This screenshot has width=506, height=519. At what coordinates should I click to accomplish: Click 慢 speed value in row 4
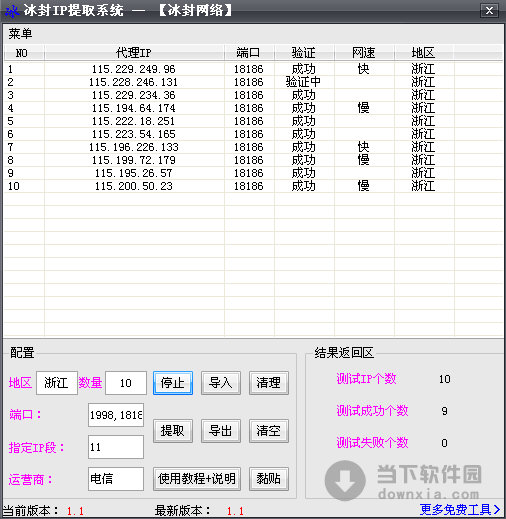(363, 108)
